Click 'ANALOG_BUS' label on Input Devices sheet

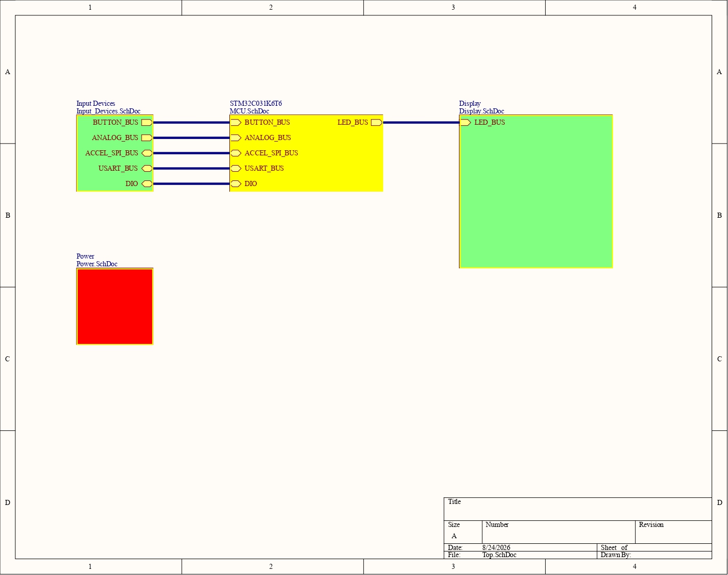coord(115,138)
